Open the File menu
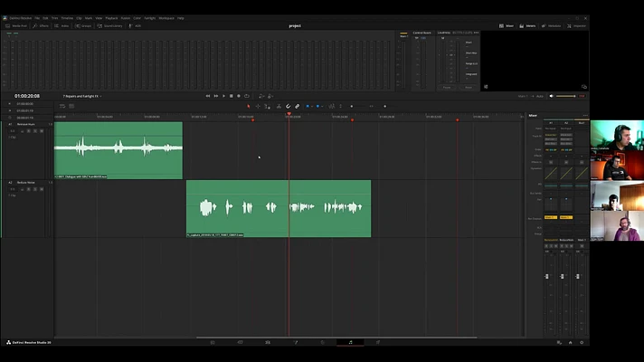The image size is (644, 362). (x=37, y=18)
